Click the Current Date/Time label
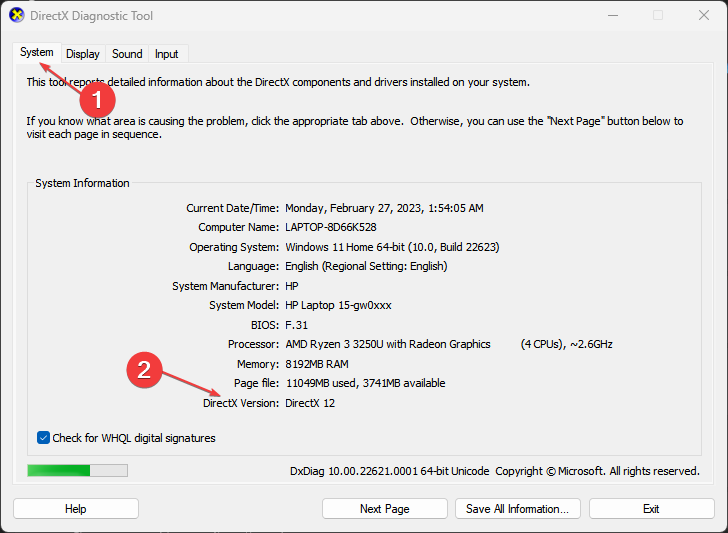This screenshot has width=728, height=533. pos(233,208)
